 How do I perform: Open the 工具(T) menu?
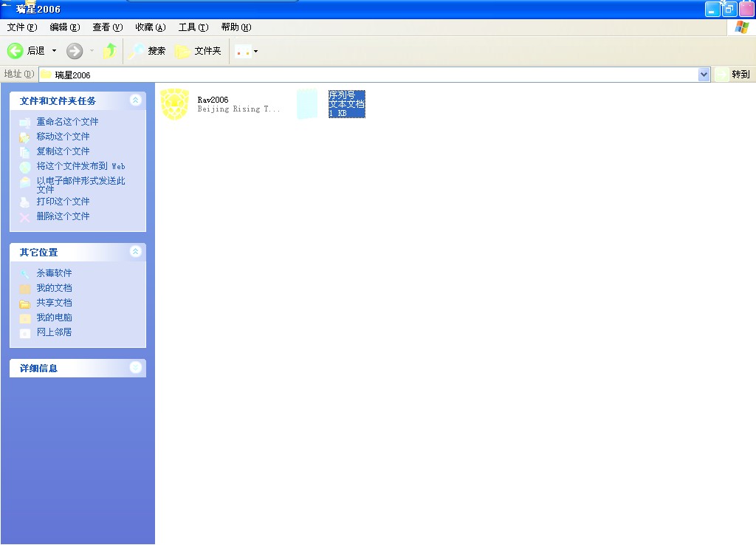pos(193,27)
